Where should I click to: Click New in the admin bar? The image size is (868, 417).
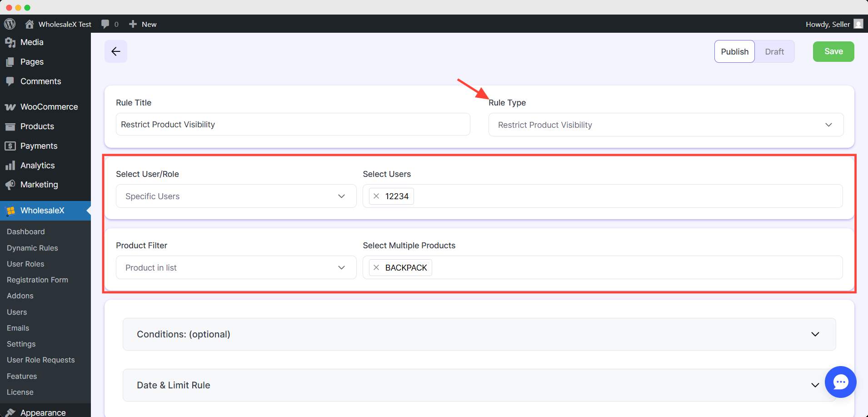point(149,24)
